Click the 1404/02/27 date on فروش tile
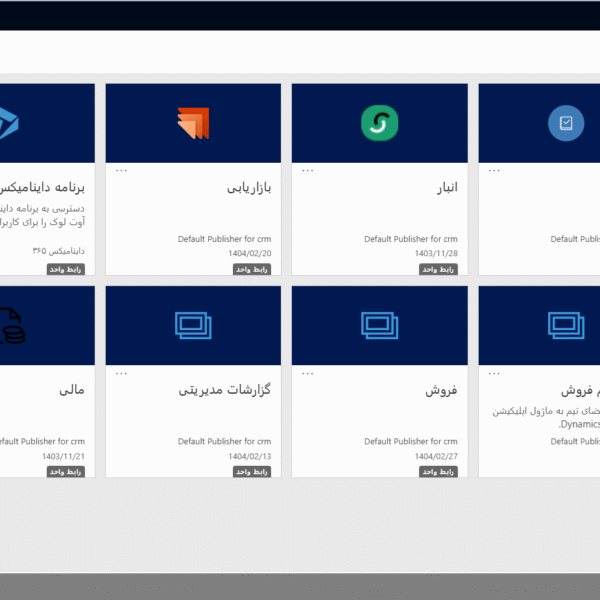This screenshot has width=600, height=600. click(x=436, y=456)
